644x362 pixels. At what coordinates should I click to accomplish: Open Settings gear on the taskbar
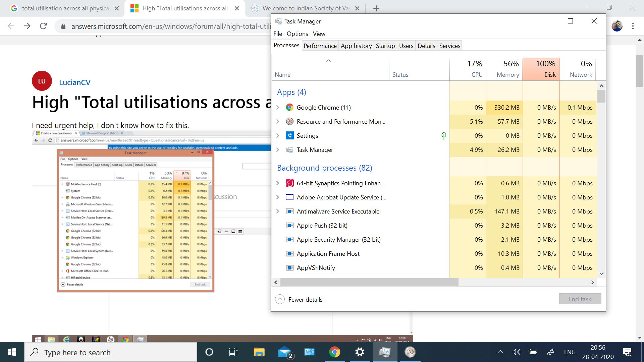(360, 352)
